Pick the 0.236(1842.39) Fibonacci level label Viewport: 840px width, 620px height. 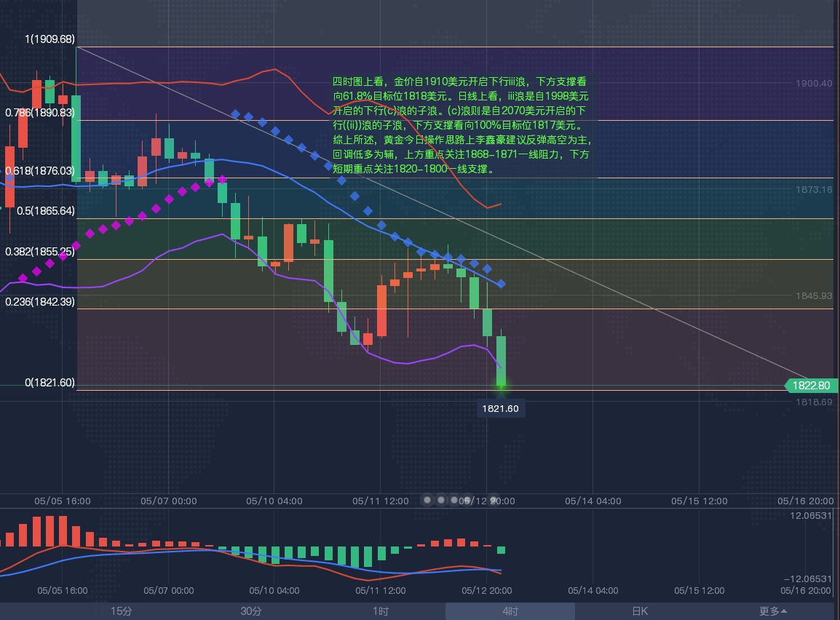point(40,301)
